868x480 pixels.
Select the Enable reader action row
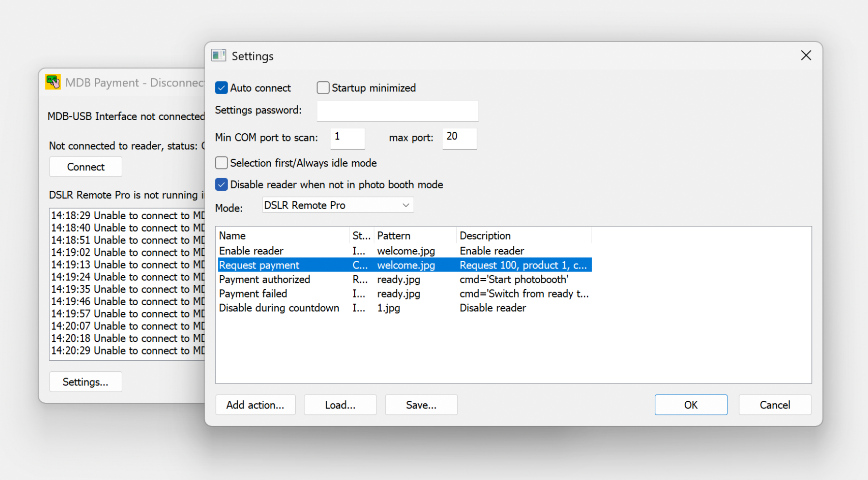[251, 251]
